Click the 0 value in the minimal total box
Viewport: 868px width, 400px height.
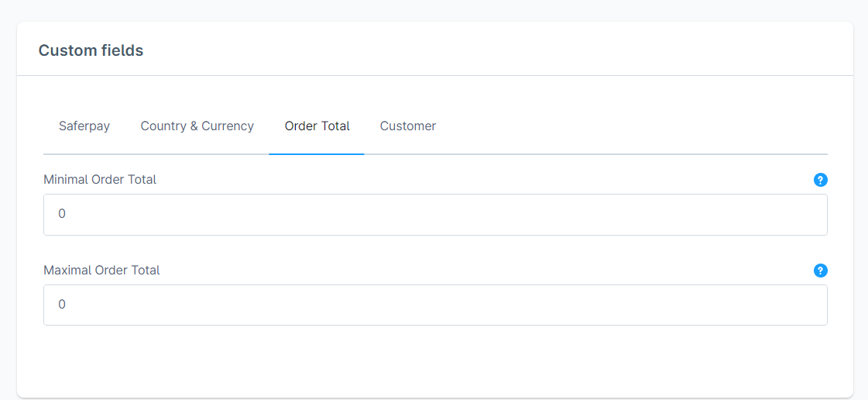click(62, 214)
